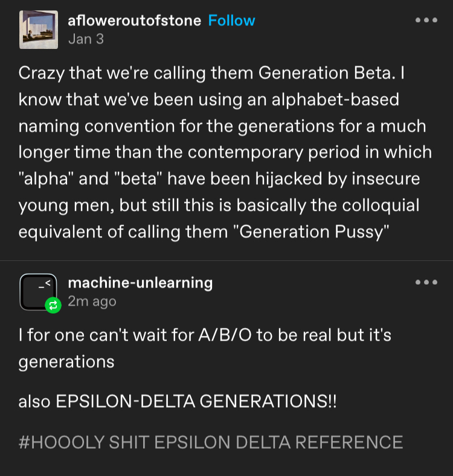
Task: Open machine-unlearning reblog's three-dot options menu
Action: click(x=426, y=282)
